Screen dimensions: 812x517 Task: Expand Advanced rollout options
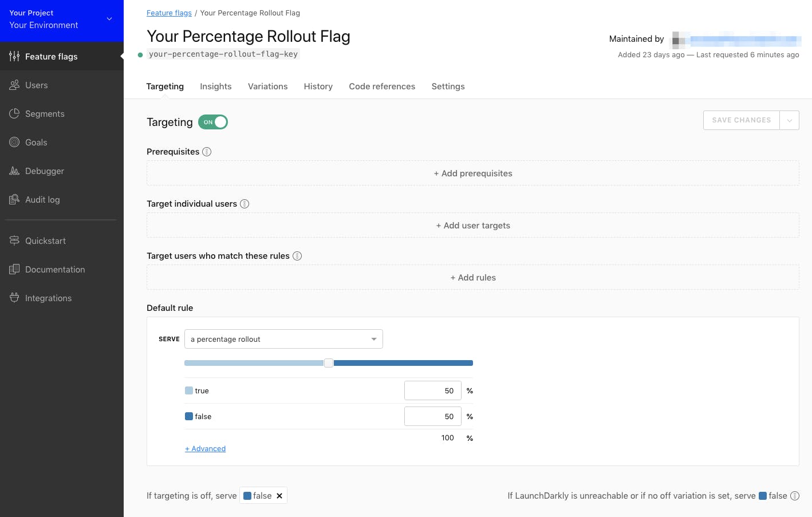[x=205, y=448]
